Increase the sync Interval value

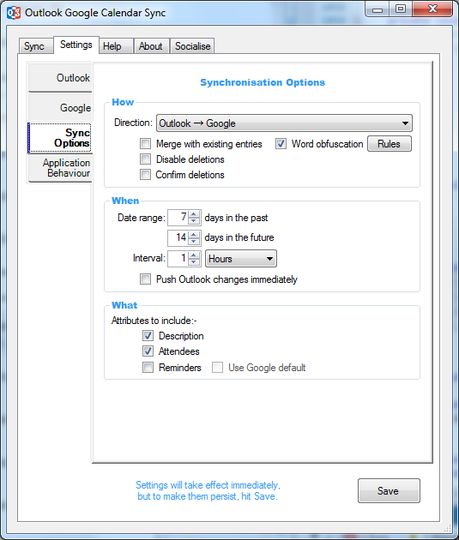tap(194, 255)
